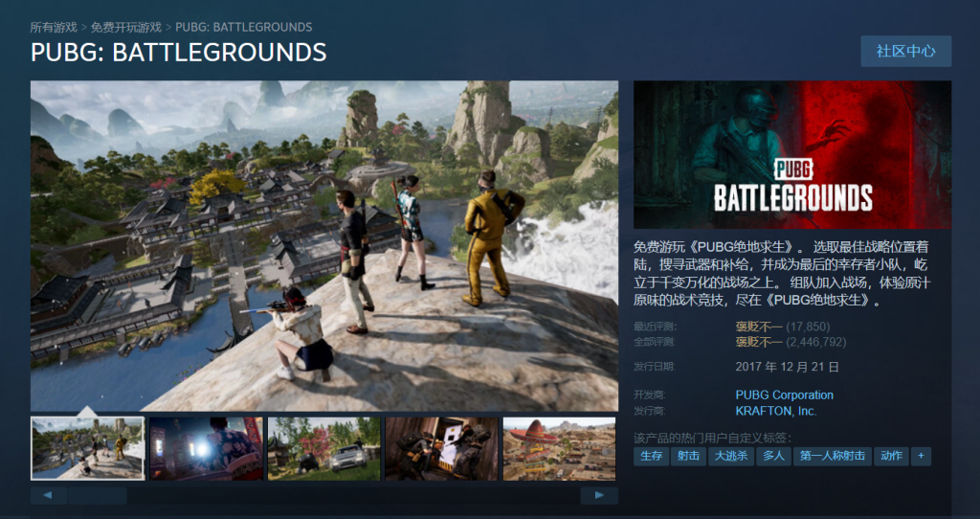The image size is (980, 519).
Task: Select the desert sombrero town thumbnail
Action: (559, 449)
